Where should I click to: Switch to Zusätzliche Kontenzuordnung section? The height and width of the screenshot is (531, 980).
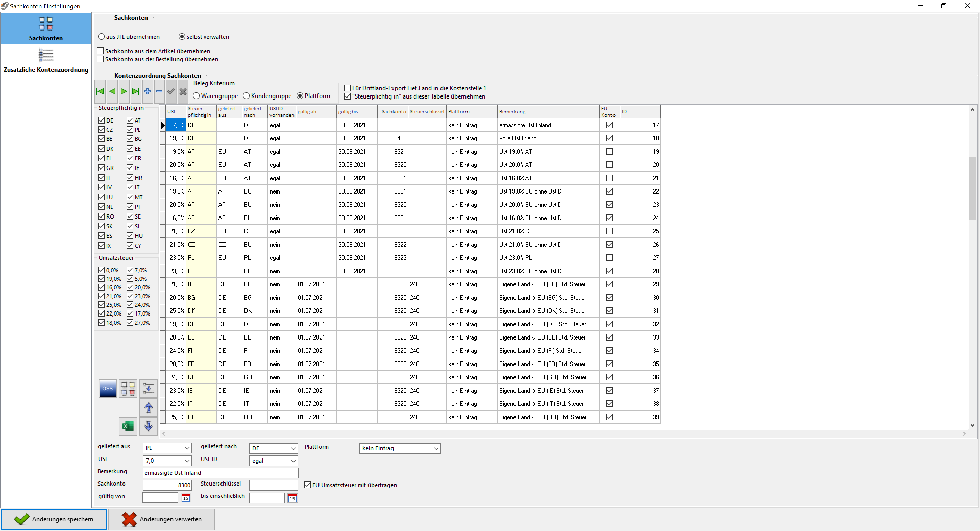click(46, 61)
